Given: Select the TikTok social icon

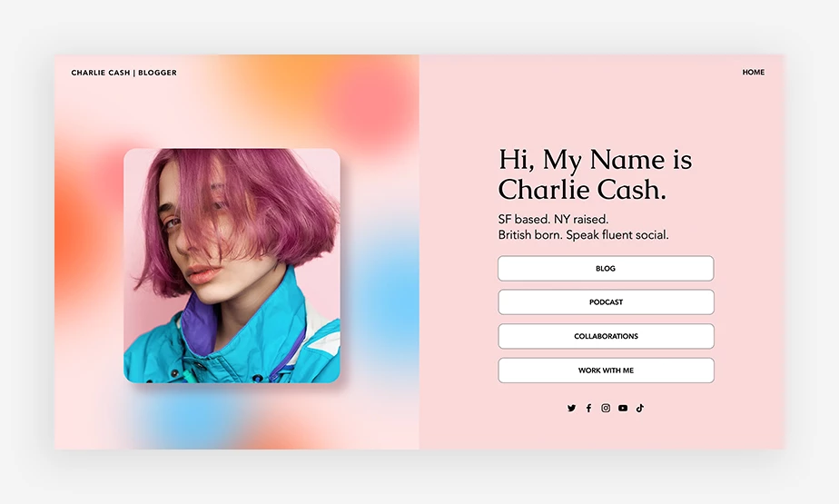Looking at the screenshot, I should pyautogui.click(x=640, y=409).
